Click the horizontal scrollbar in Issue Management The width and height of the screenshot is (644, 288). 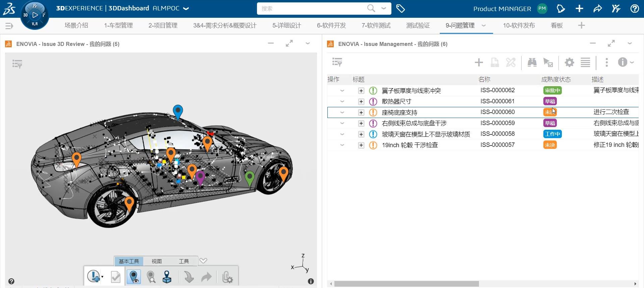(407, 284)
